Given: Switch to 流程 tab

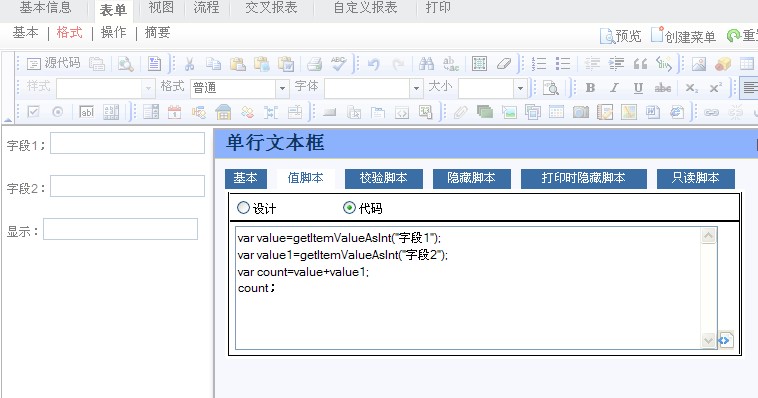Looking at the screenshot, I should pos(206,8).
